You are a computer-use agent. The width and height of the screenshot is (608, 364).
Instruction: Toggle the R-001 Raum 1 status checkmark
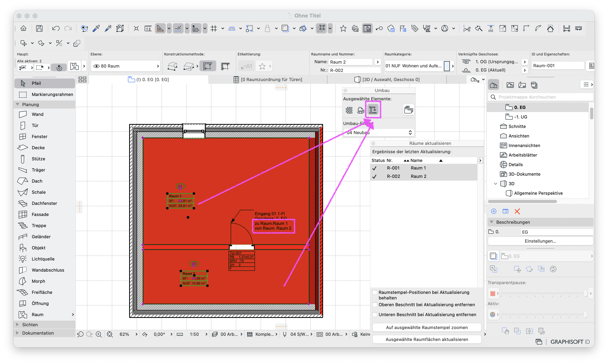pyautogui.click(x=374, y=168)
